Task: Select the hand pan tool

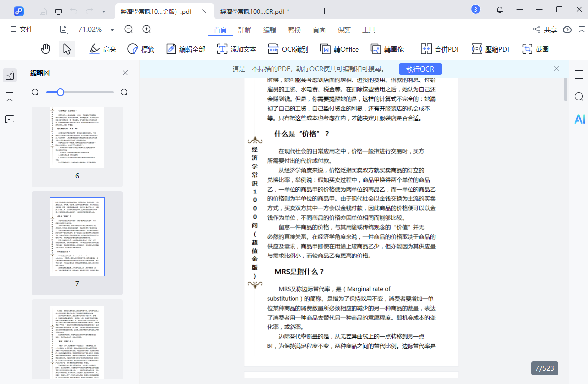Action: [46, 49]
